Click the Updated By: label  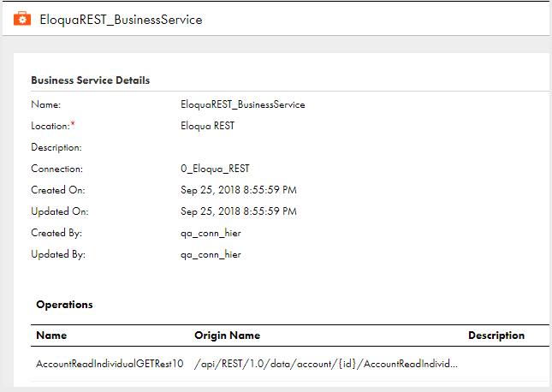coord(58,254)
